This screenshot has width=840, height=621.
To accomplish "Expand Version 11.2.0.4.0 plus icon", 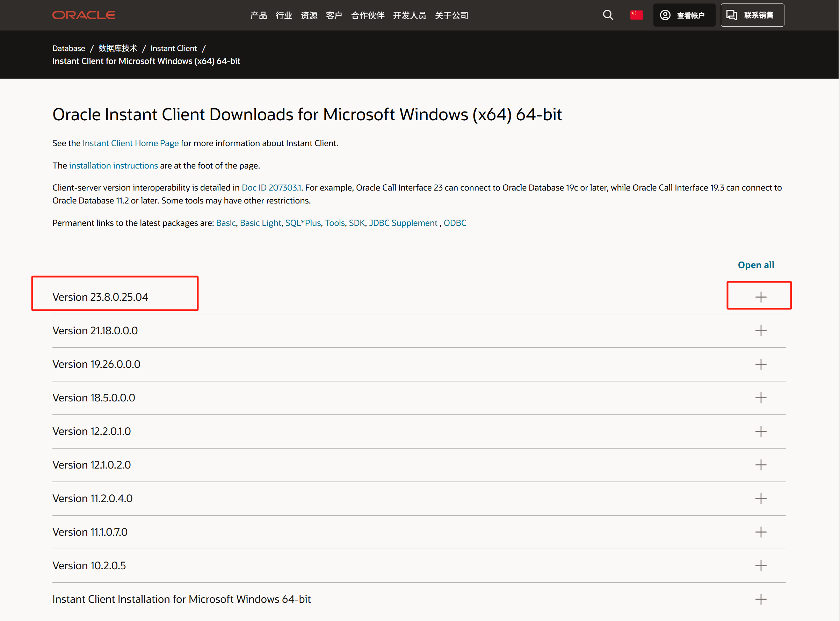I will pos(760,499).
